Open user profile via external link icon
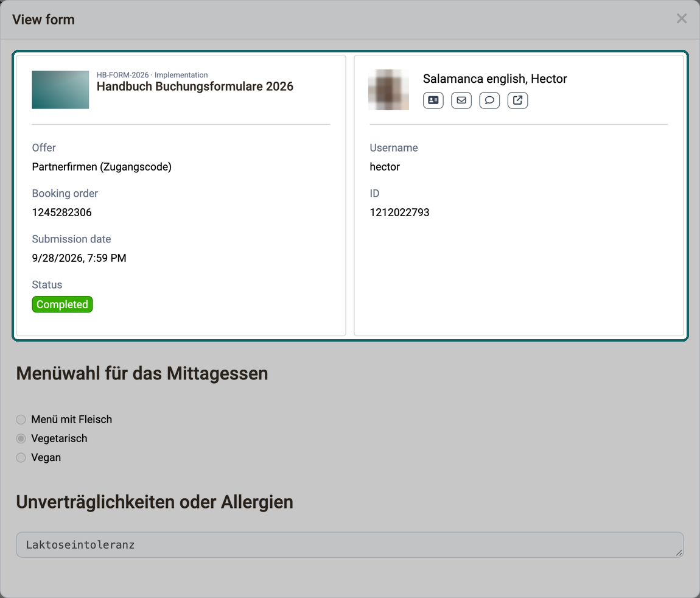Viewport: 700px width, 598px height. [517, 100]
